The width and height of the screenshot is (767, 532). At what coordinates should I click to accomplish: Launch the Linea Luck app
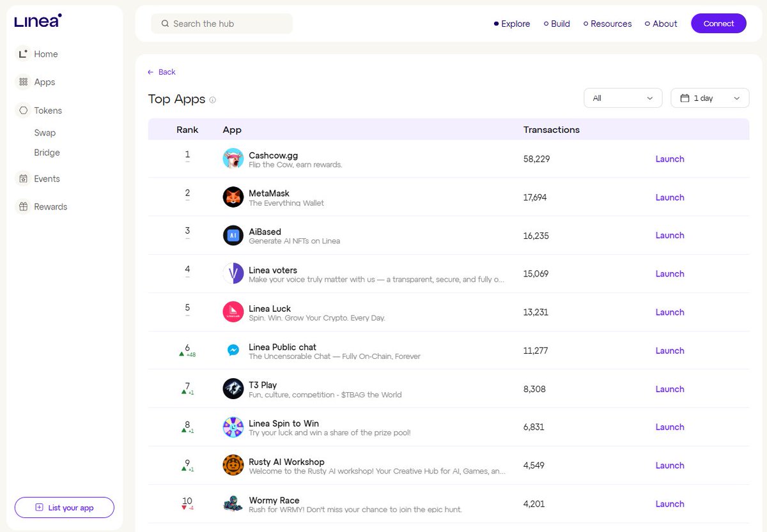pyautogui.click(x=669, y=312)
